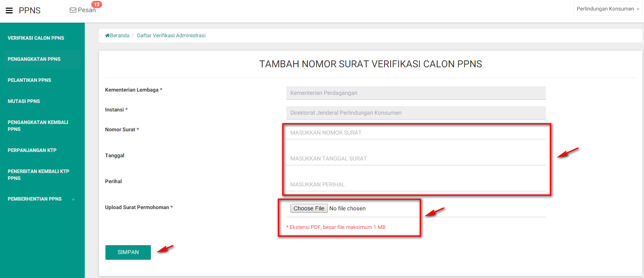Open the Pesan messages button

[x=83, y=10]
